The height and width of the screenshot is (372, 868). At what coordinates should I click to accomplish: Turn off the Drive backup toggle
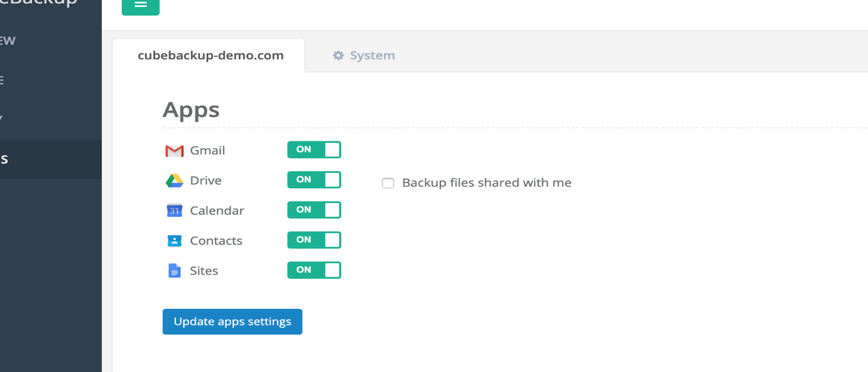(314, 180)
